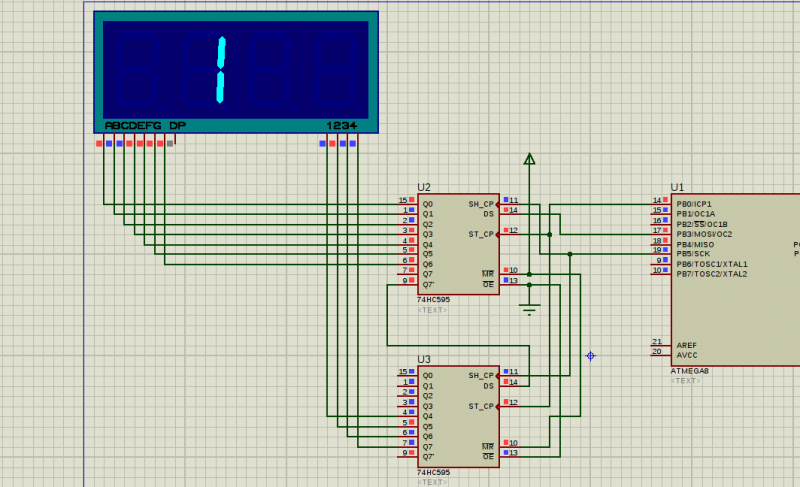Select the U1 ATMEGA8 chip body
The image size is (800, 487).
[x=735, y=279]
